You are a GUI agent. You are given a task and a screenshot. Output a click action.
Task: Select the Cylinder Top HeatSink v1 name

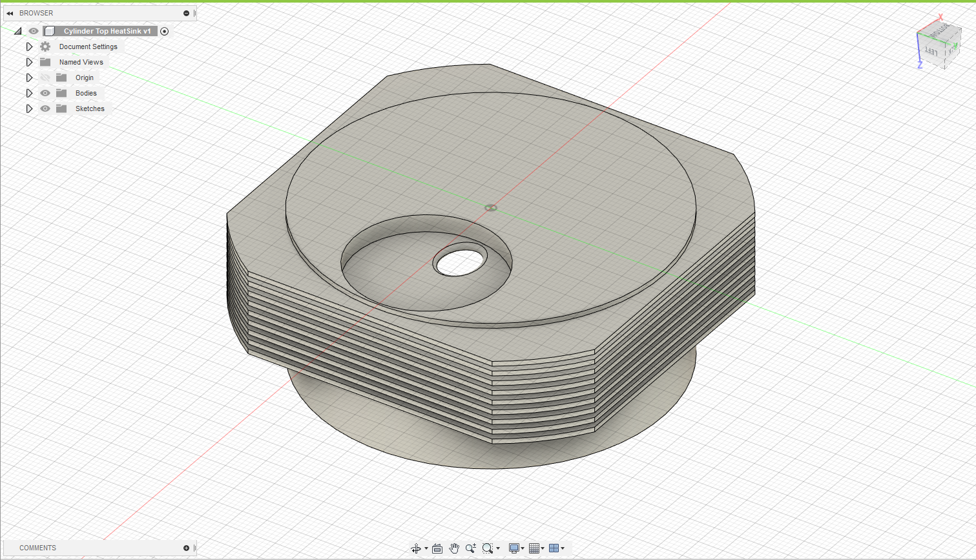click(107, 31)
